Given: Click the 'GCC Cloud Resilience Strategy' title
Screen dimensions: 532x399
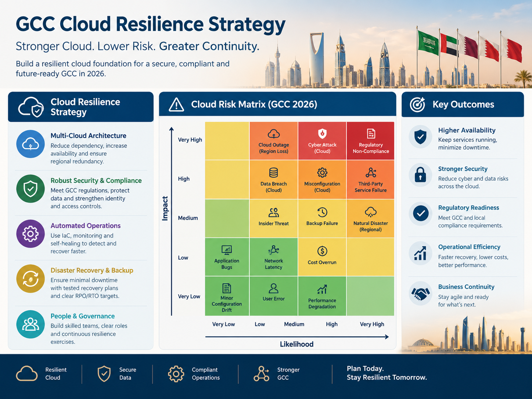Looking at the screenshot, I should [x=151, y=24].
